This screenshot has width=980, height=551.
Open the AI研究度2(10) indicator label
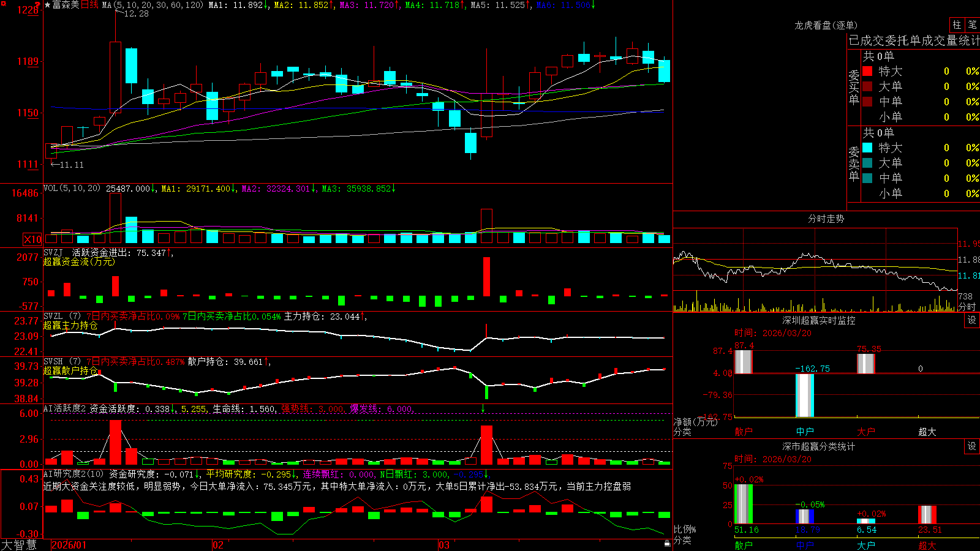[73, 474]
